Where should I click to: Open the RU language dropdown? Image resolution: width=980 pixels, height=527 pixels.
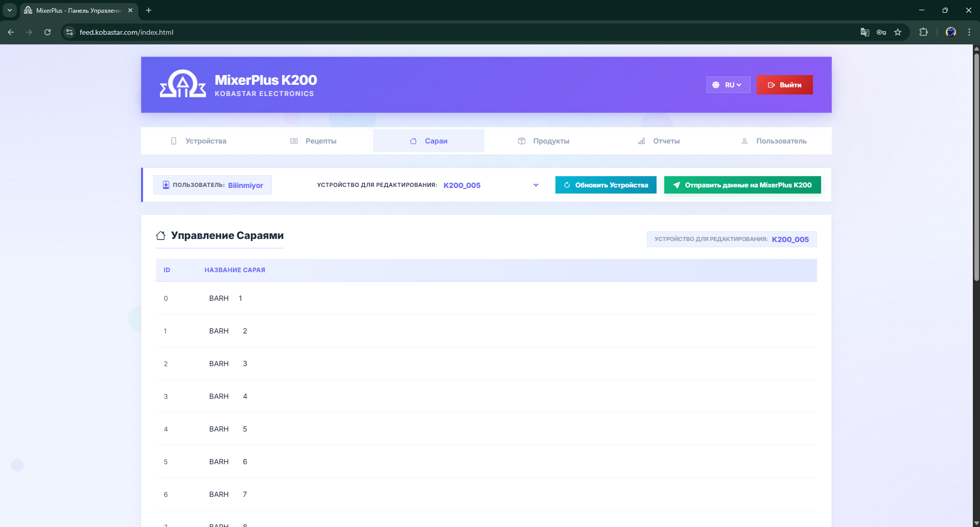[728, 85]
